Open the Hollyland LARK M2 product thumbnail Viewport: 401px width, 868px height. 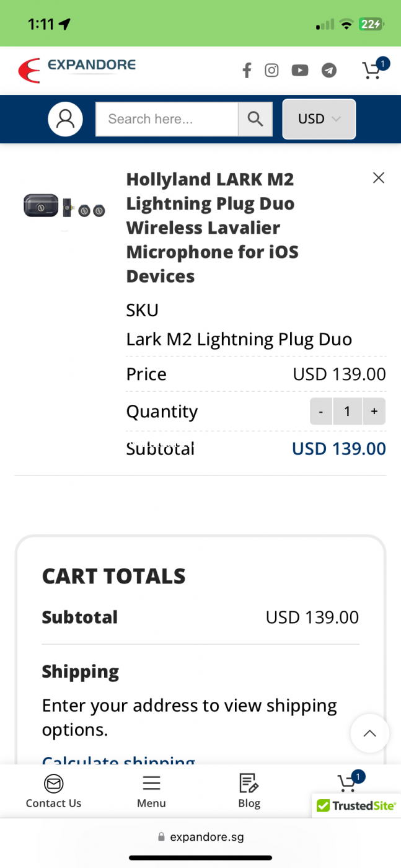click(x=64, y=206)
